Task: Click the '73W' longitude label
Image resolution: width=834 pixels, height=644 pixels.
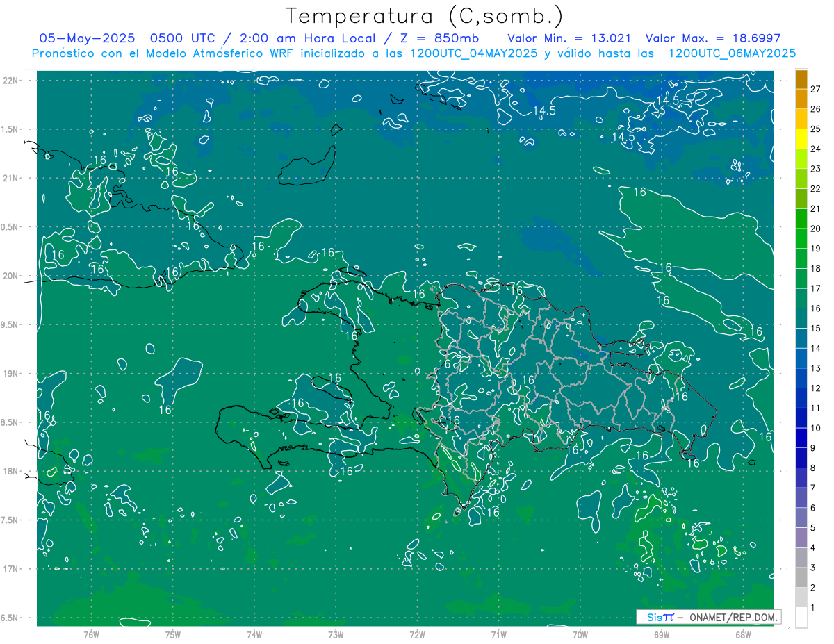Action: click(x=336, y=634)
